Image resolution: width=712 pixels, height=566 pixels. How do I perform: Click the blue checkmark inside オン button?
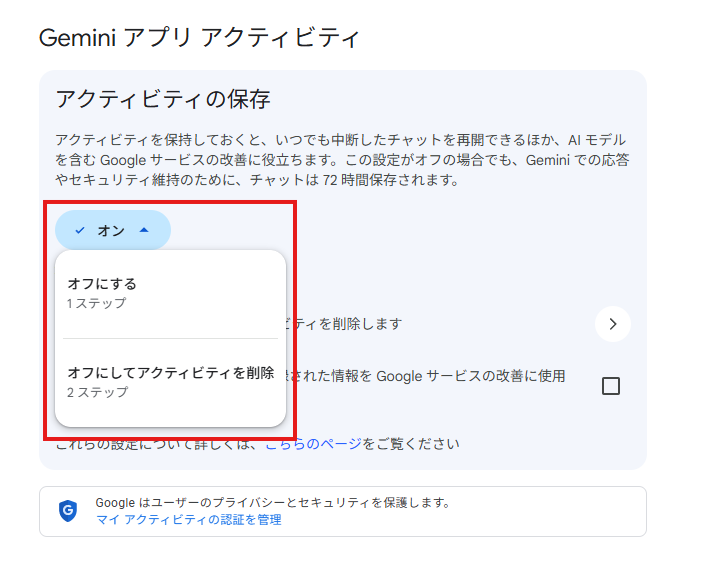(x=80, y=230)
